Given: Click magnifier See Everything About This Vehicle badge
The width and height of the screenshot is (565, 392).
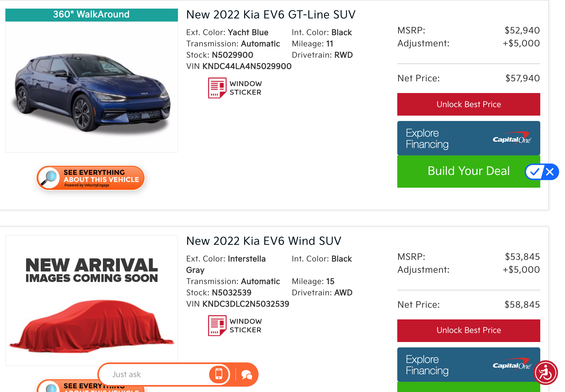Looking at the screenshot, I should click(x=91, y=178).
